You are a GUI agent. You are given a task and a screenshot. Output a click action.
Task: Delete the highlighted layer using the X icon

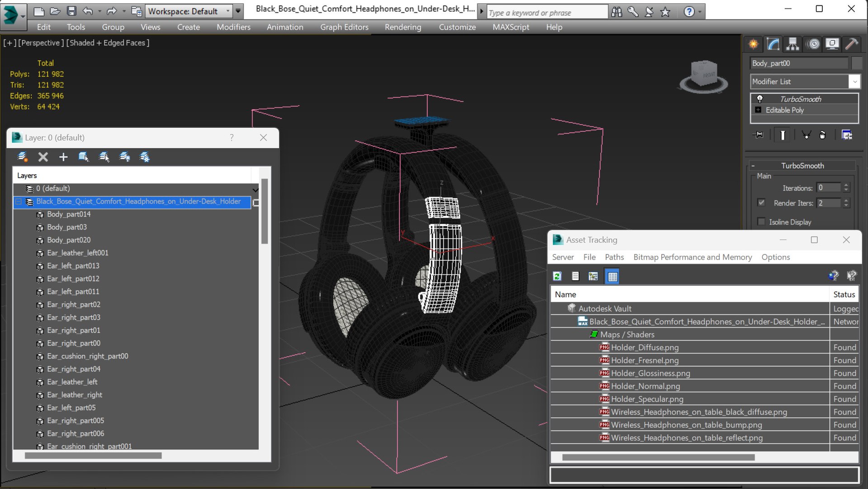[x=43, y=157]
